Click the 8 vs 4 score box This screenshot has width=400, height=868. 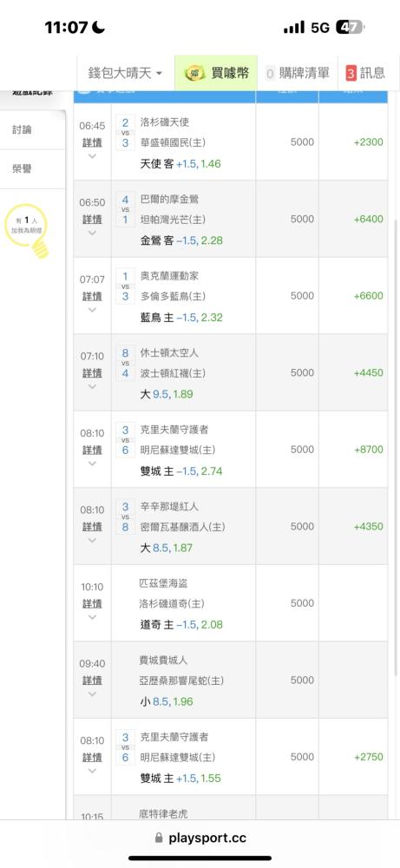[x=125, y=363]
